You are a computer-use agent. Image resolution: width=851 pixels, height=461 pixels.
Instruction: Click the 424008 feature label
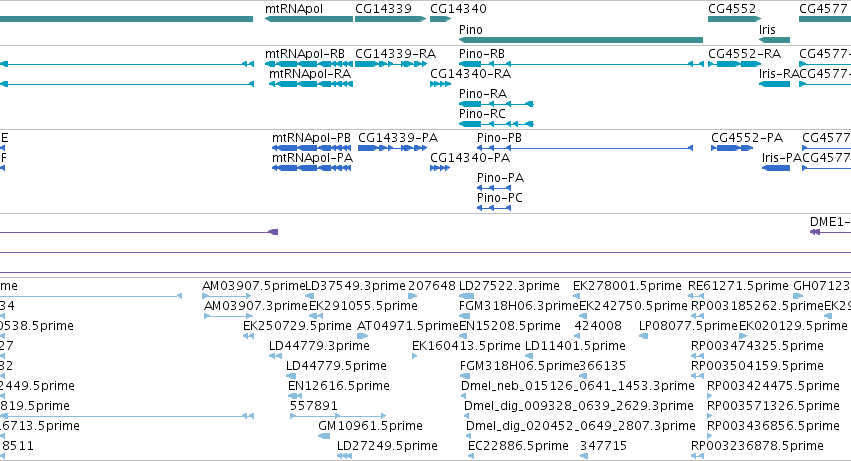[598, 327]
